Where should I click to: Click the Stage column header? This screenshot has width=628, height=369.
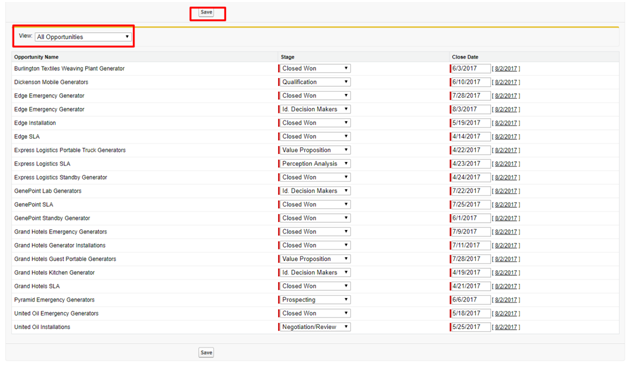click(288, 57)
